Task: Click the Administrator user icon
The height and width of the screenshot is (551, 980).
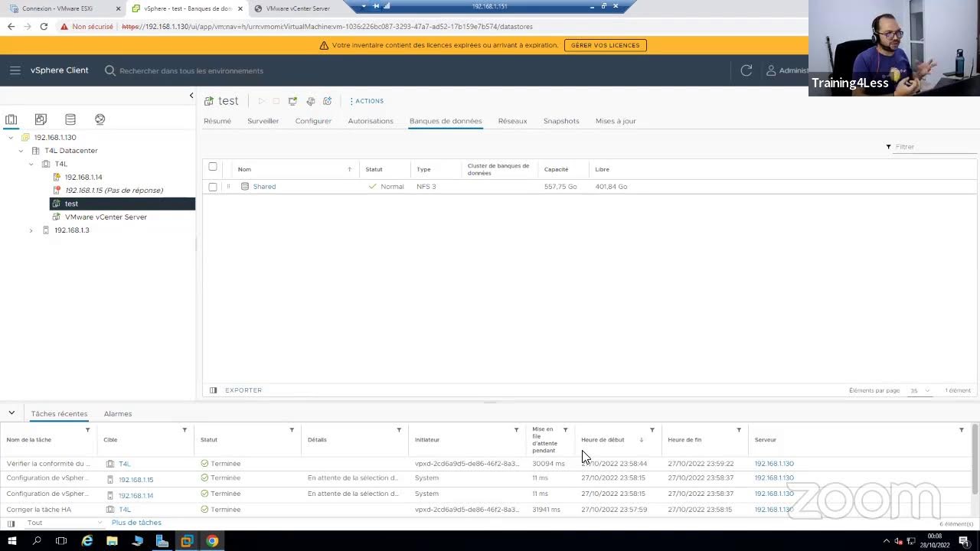Action: (771, 70)
